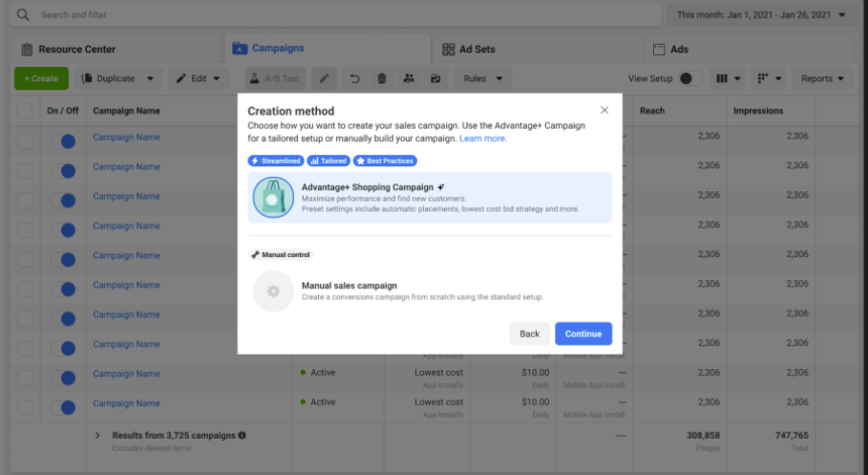Close the Creation method dialog
Viewport: 868px width, 475px height.
pos(604,110)
